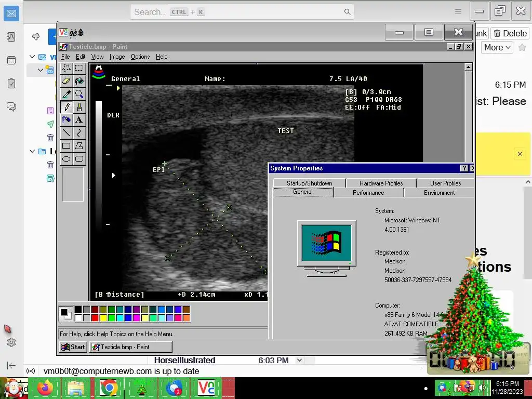This screenshot has height=399, width=532.
Task: Select the Brush tool in Paint
Action: pos(79,107)
